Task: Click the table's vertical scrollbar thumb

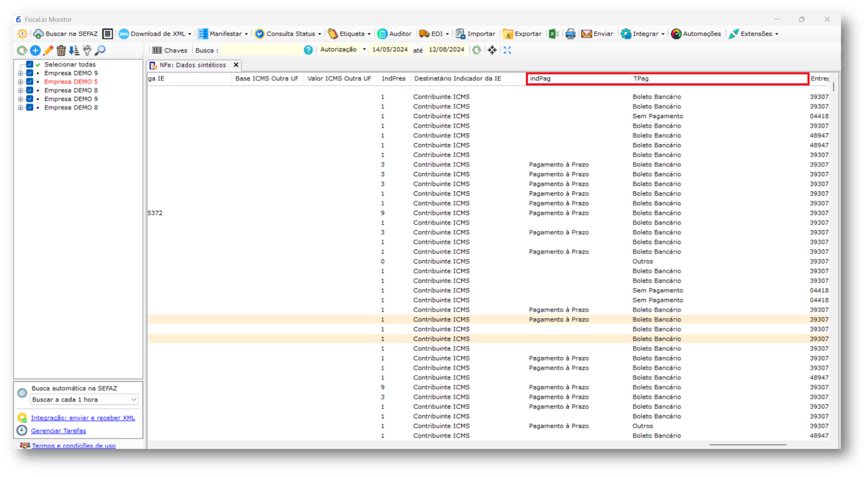Action: point(833,86)
